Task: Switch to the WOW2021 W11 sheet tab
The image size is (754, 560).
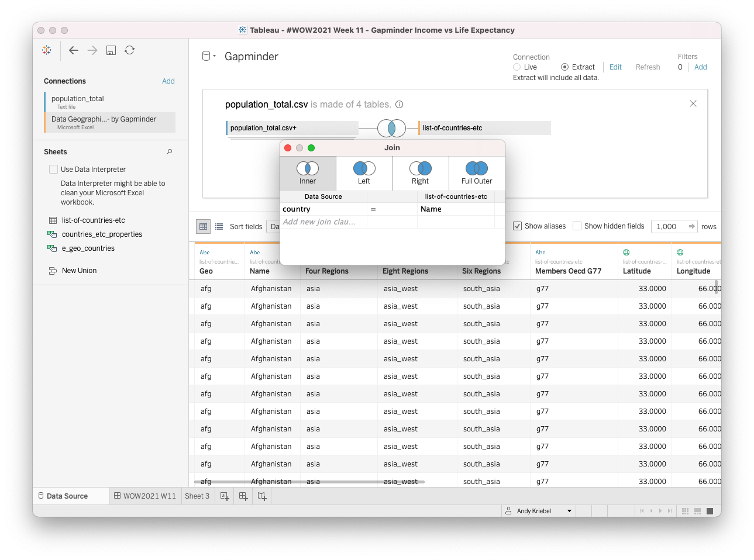Action: tap(144, 496)
